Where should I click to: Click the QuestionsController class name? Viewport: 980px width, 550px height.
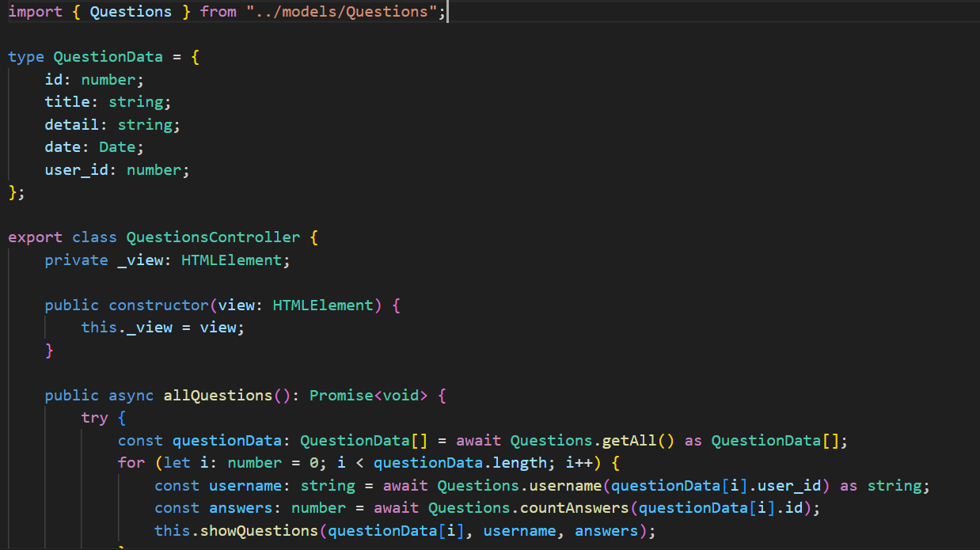tap(212, 237)
